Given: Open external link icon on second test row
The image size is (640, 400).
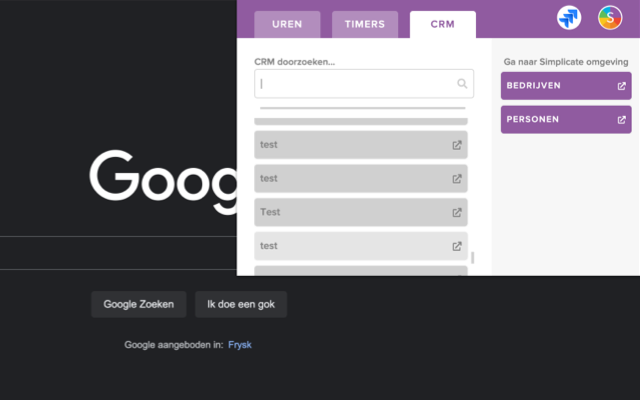Looking at the screenshot, I should click(457, 179).
